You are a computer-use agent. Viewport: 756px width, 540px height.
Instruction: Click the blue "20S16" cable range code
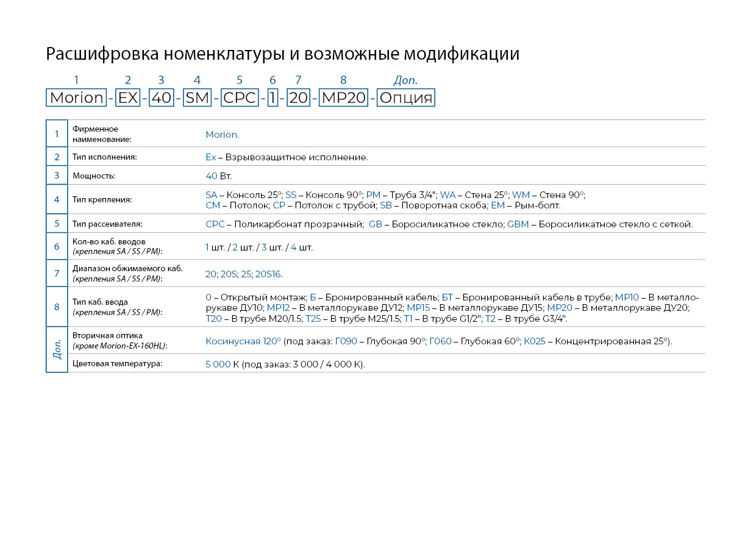pos(268,274)
